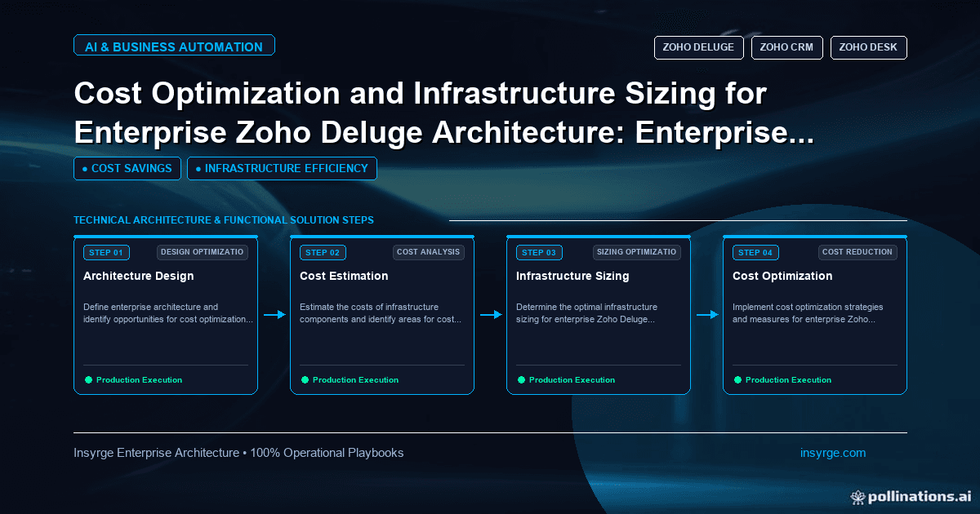The image size is (980, 514).
Task: Click Production Execution text under Architecture Design
Action: [x=139, y=380]
